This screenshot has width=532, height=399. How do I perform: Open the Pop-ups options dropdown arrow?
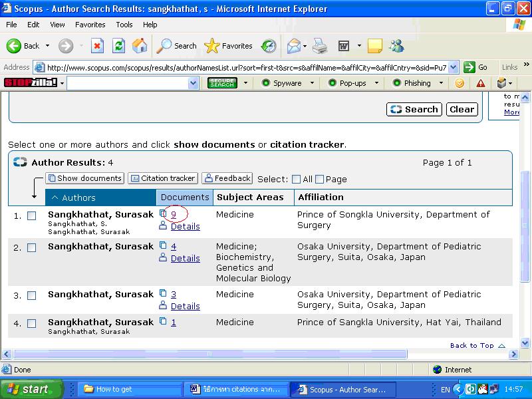pos(376,83)
